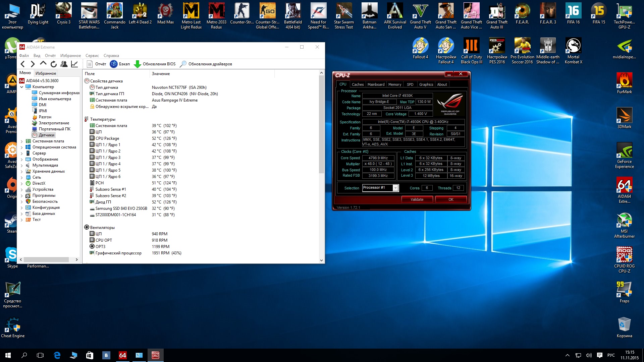Open the Processor #1 selection dropdown
This screenshot has height=362, width=644.
coord(395,188)
